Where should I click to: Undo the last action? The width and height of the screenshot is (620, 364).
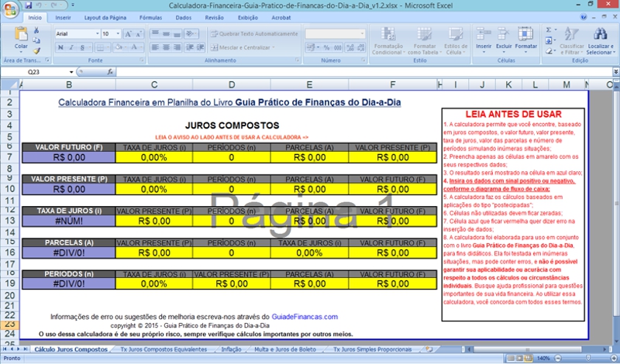pyautogui.click(x=39, y=5)
